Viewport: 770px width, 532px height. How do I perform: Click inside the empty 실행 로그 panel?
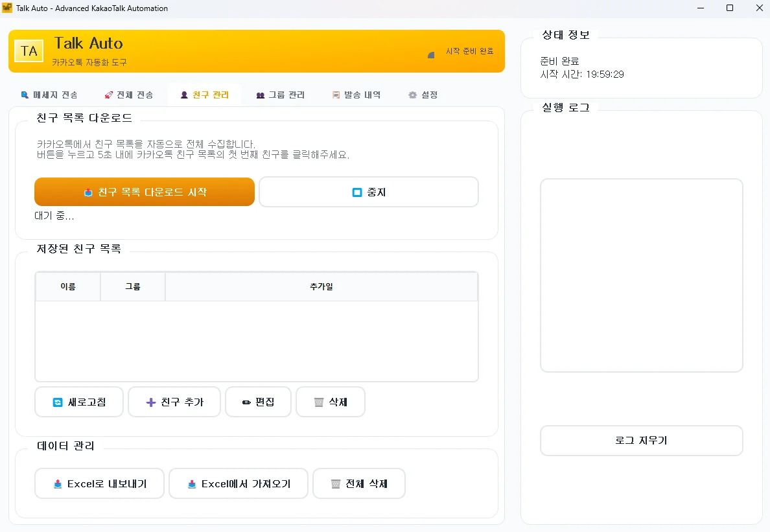(x=641, y=272)
